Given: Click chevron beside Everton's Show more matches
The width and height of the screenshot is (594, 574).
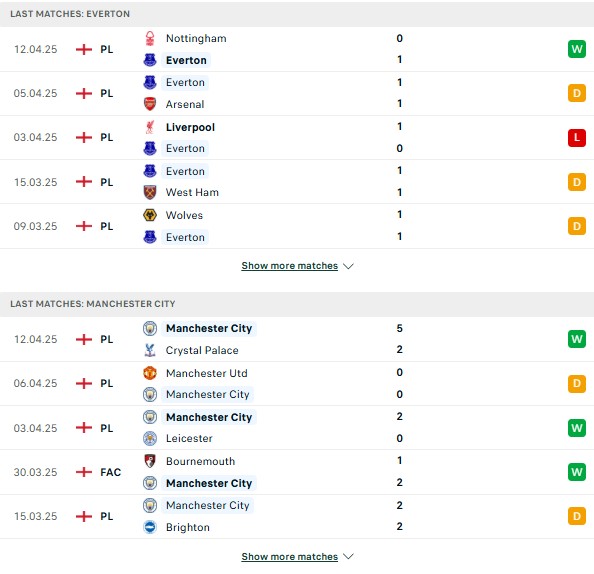Looking at the screenshot, I should pyautogui.click(x=348, y=266).
